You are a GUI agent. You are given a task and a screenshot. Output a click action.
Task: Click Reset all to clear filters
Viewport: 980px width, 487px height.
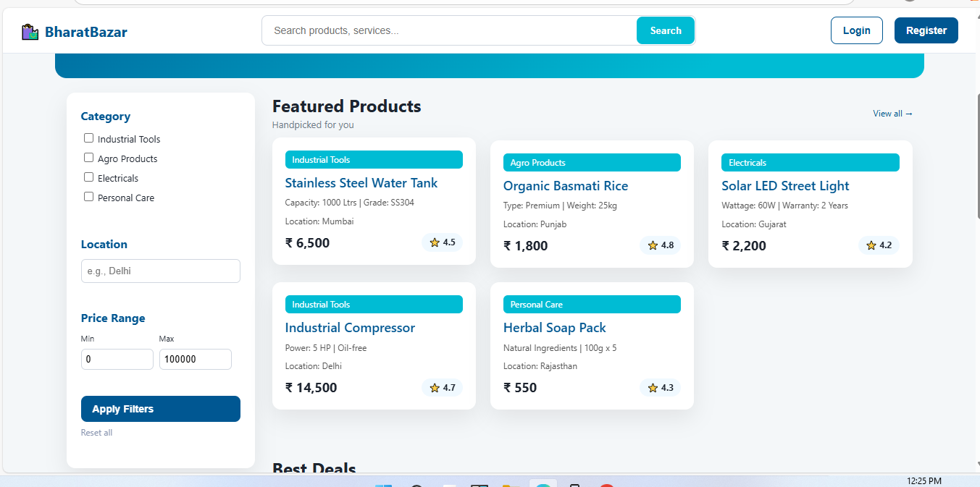96,432
